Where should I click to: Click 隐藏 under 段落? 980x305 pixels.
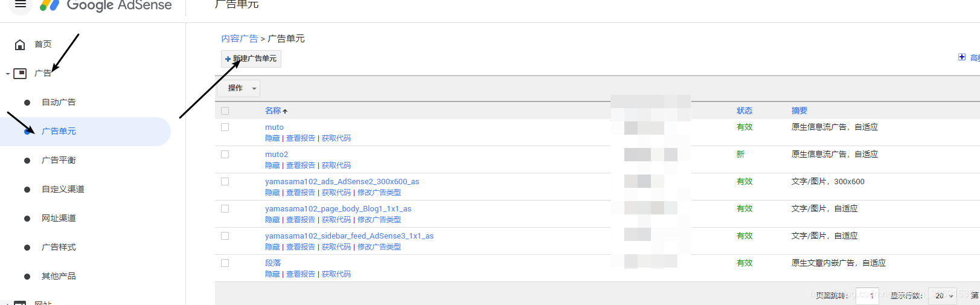point(272,274)
